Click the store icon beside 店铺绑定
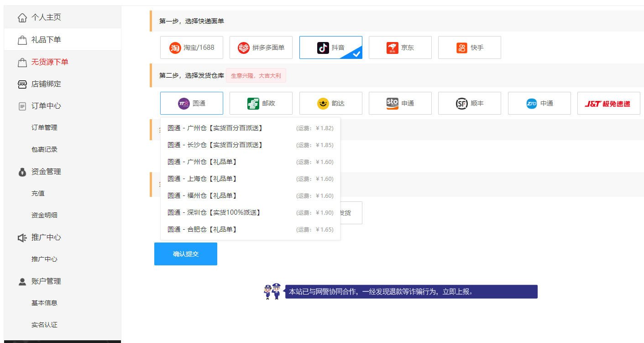This screenshot has width=644, height=343. (x=22, y=84)
